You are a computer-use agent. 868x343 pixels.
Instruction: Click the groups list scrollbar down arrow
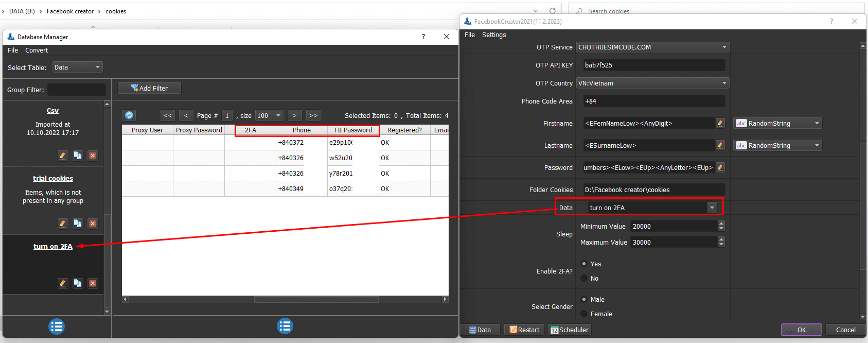107,311
